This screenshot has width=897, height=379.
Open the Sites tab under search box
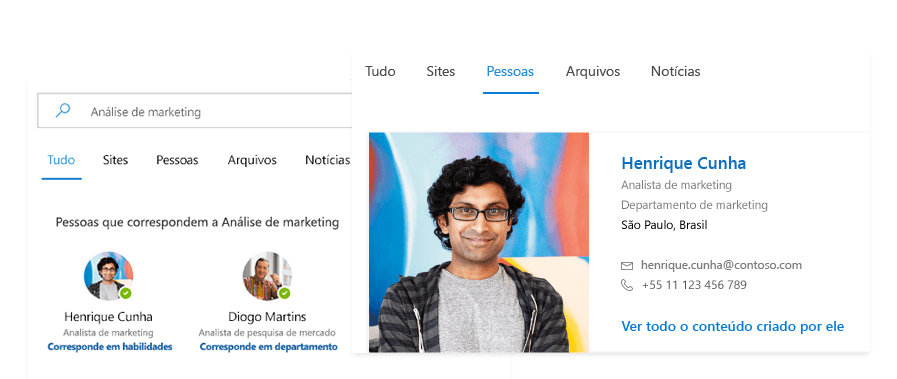tap(116, 160)
